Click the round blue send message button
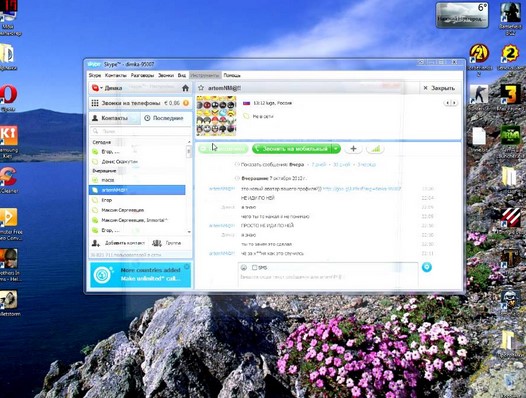This screenshot has height=398, width=526. click(426, 267)
